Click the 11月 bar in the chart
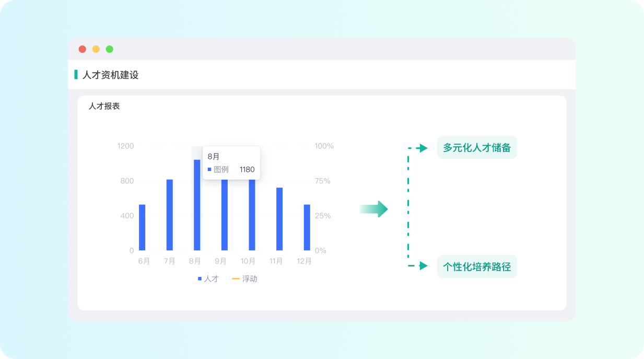 tap(279, 219)
